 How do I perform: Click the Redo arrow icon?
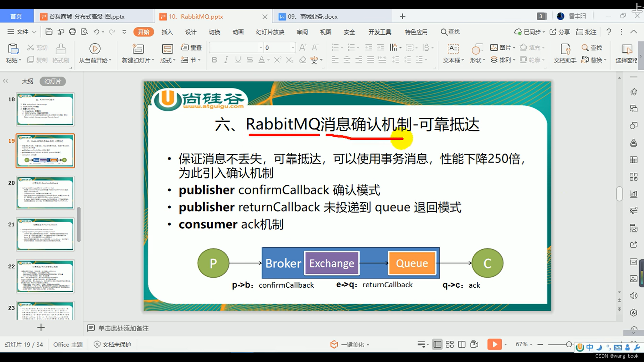pyautogui.click(x=112, y=32)
